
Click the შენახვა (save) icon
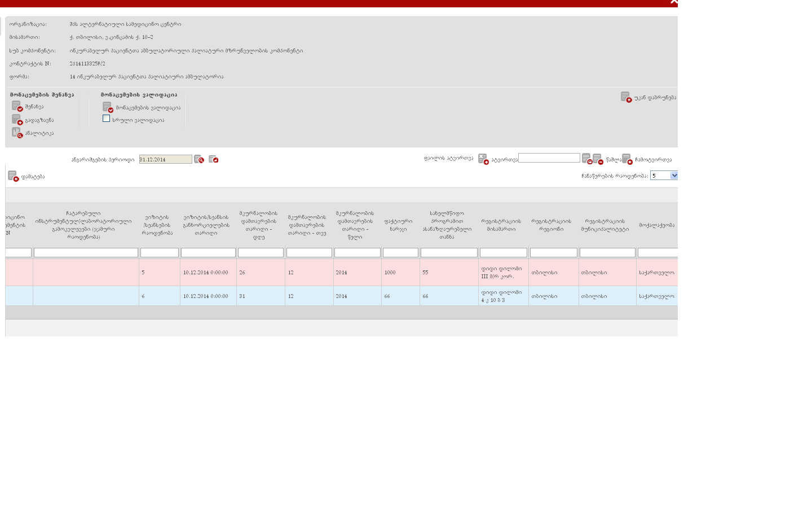coord(17,106)
